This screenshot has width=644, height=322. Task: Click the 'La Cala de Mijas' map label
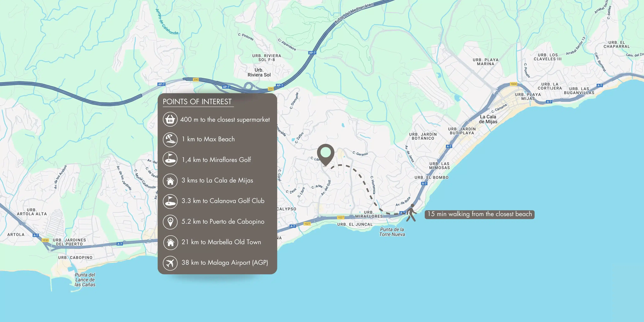coord(488,119)
